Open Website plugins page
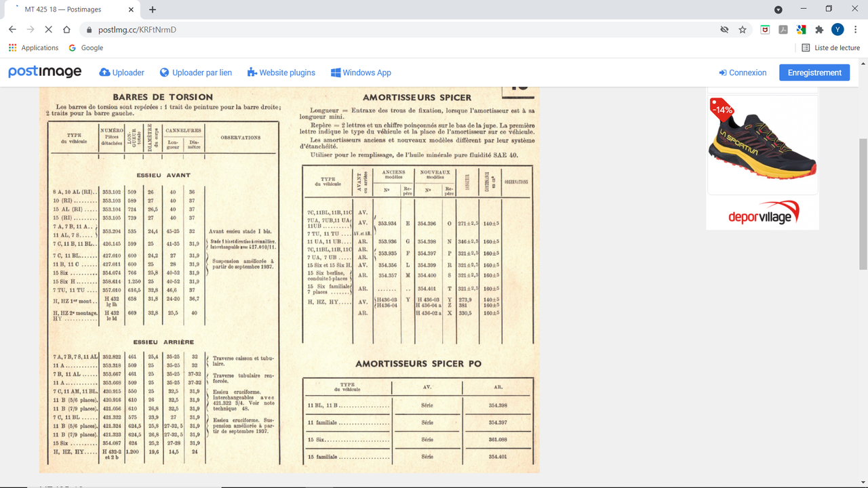The width and height of the screenshot is (868, 488). (x=281, y=73)
